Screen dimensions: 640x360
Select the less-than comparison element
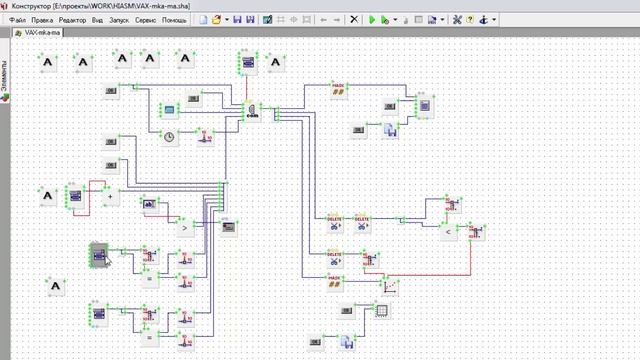(448, 232)
